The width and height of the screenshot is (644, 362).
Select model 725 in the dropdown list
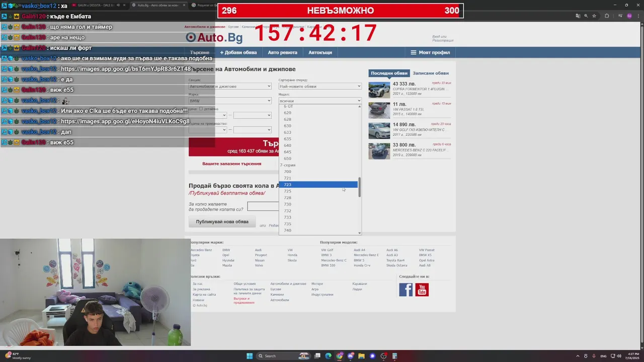(x=318, y=191)
